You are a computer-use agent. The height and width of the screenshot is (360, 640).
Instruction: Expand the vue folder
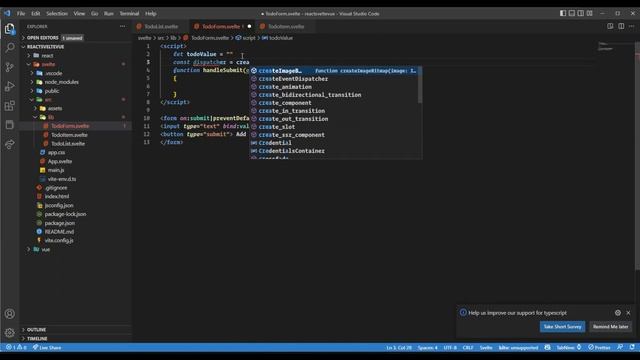point(77,249)
